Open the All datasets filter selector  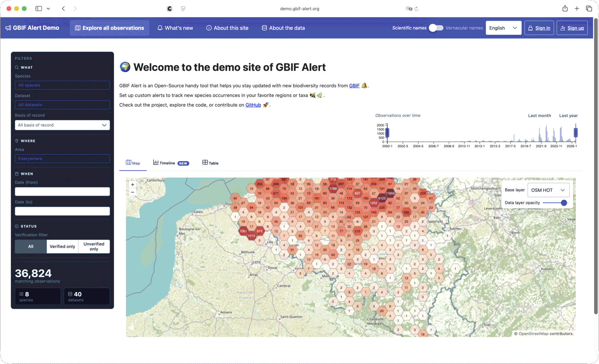click(62, 105)
